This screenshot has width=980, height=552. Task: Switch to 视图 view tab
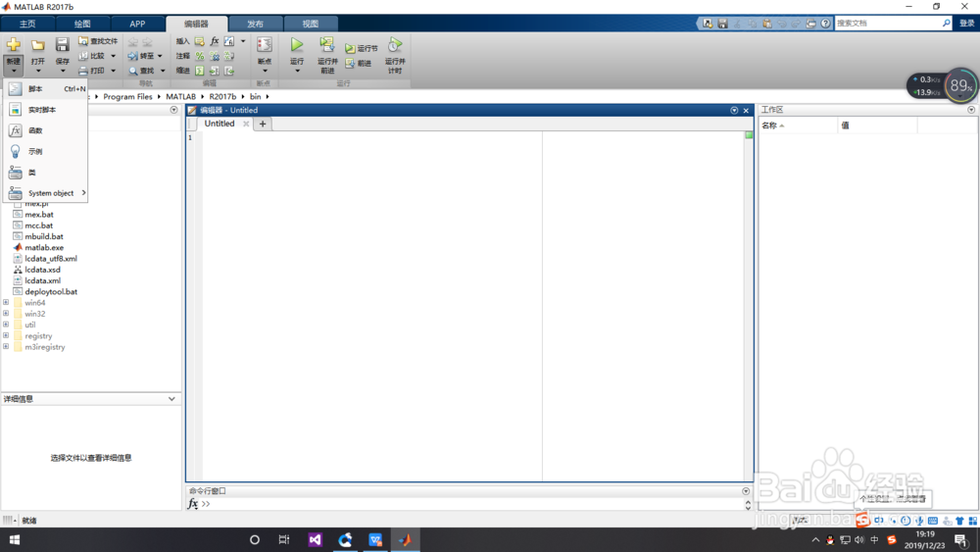point(311,24)
